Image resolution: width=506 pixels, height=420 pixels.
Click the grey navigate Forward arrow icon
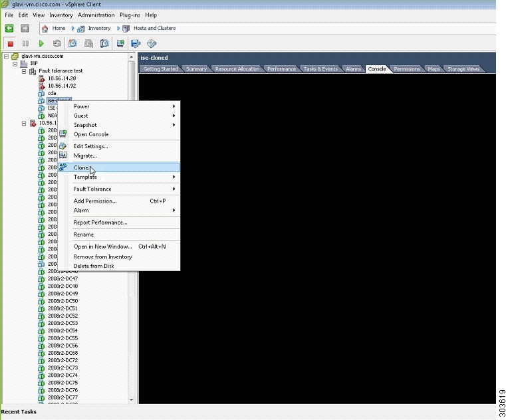pyautogui.click(x=25, y=29)
